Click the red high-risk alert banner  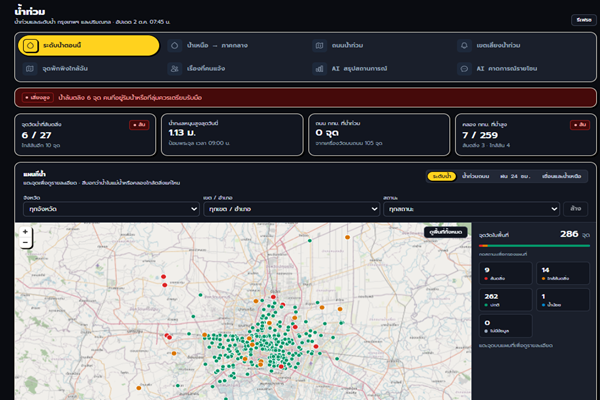pyautogui.click(x=305, y=98)
